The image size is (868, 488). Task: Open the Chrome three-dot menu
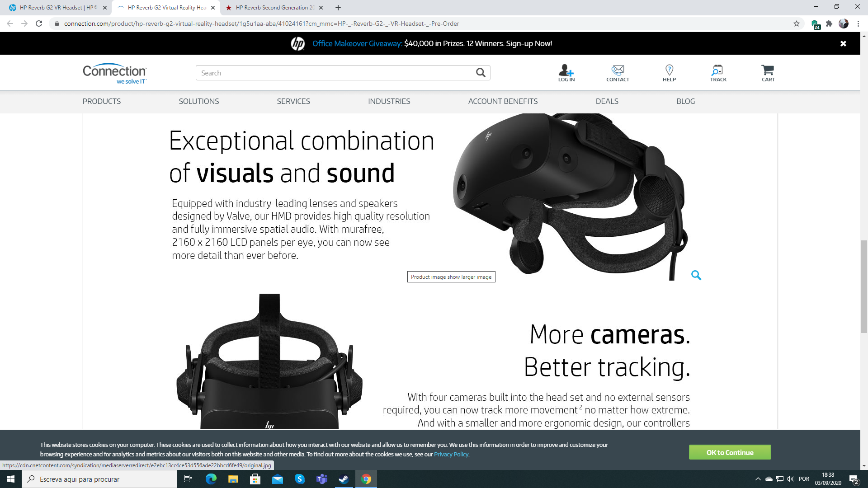pyautogui.click(x=858, y=23)
